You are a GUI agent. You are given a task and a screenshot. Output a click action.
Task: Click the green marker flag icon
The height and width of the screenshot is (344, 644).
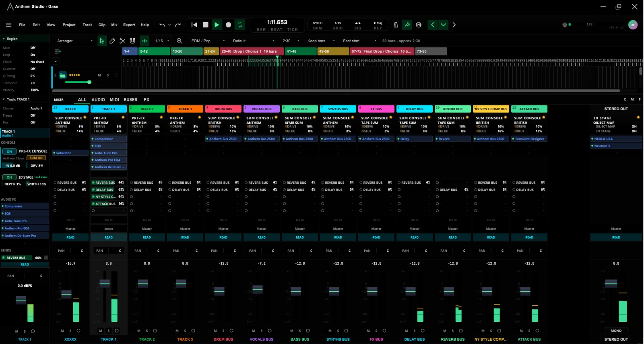tap(407, 25)
